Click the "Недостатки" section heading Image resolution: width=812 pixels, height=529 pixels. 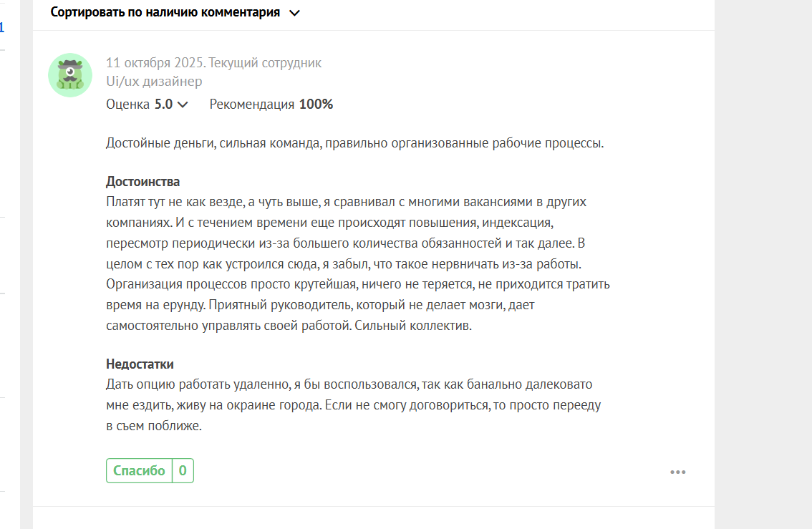tap(140, 365)
